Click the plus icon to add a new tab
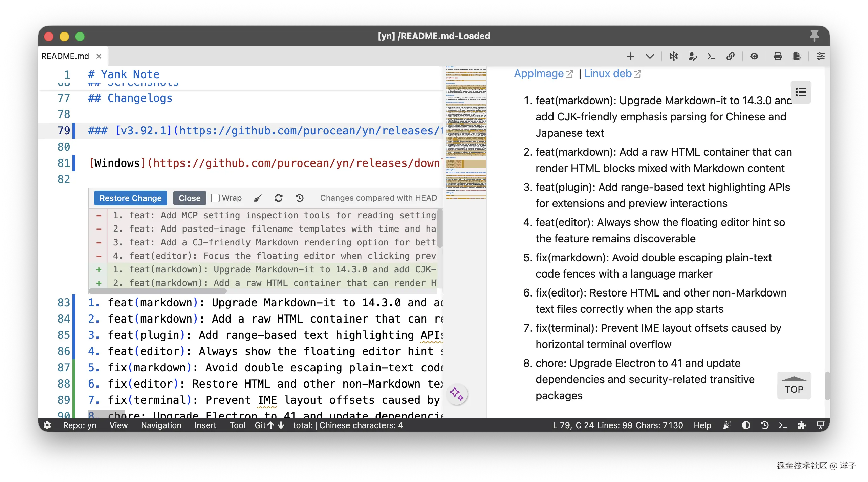The image size is (868, 482). coord(630,56)
